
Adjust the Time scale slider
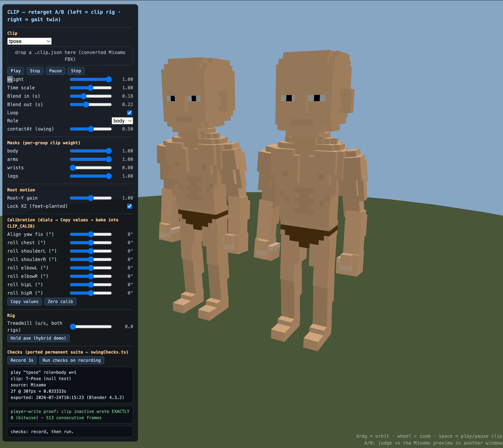click(x=91, y=88)
